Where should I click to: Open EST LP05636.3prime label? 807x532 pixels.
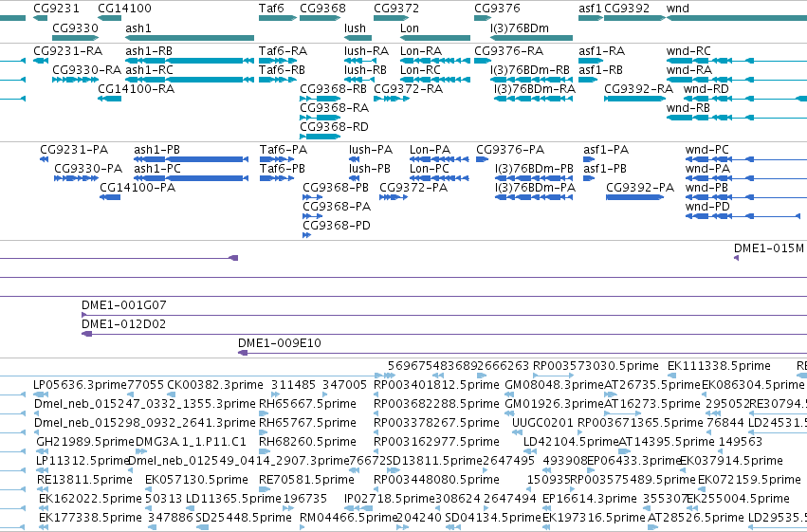(80, 385)
